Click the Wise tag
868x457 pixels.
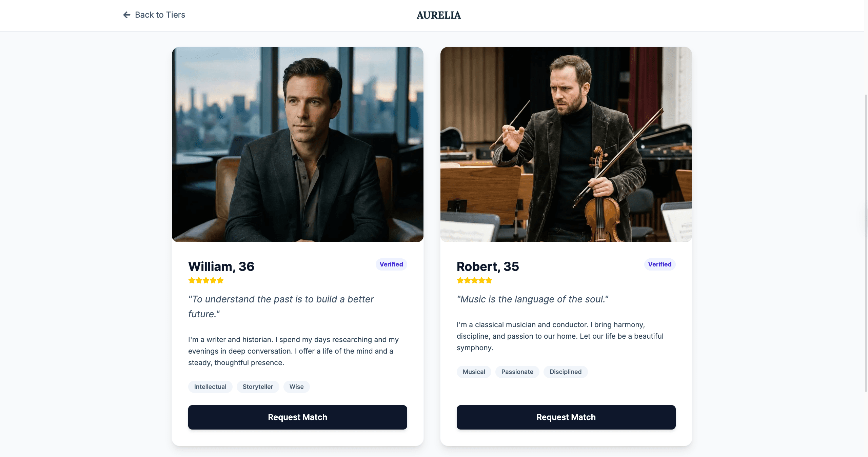tap(296, 387)
